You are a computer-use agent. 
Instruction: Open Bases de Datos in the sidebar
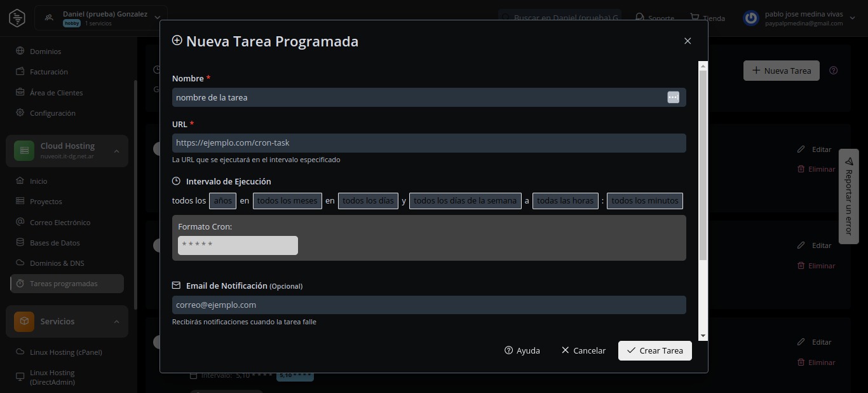[55, 243]
